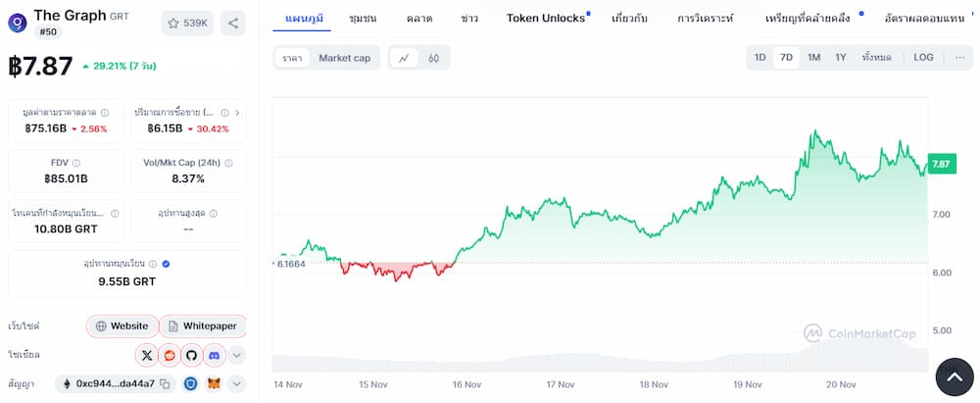Click the ฿75.16B market cap value

[x=46, y=128]
